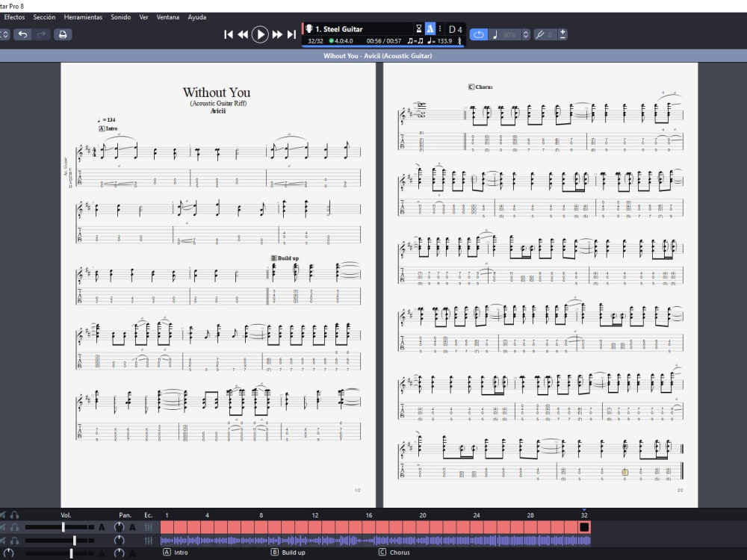This screenshot has height=560, width=747.
Task: Open the Ventana menu
Action: 167,17
